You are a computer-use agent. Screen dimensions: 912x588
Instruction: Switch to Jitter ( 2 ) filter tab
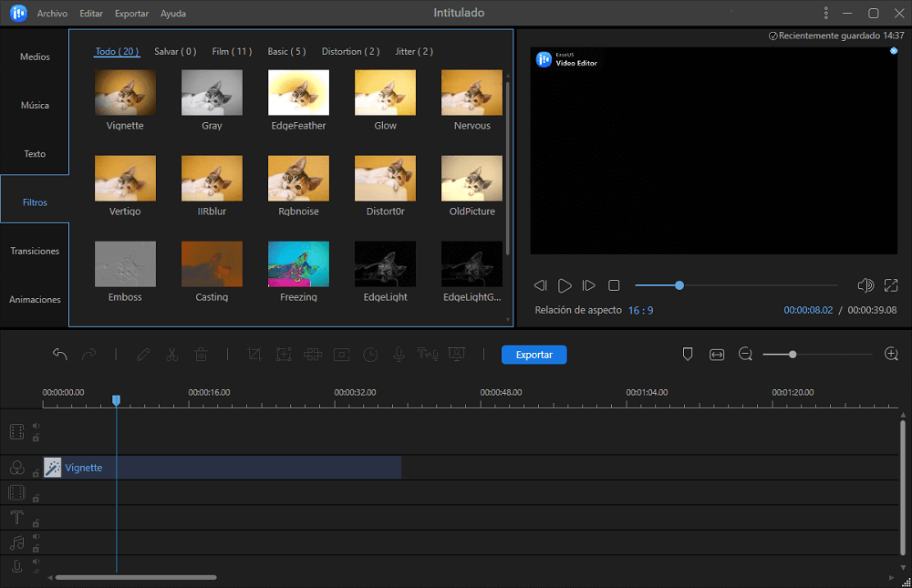[414, 51]
